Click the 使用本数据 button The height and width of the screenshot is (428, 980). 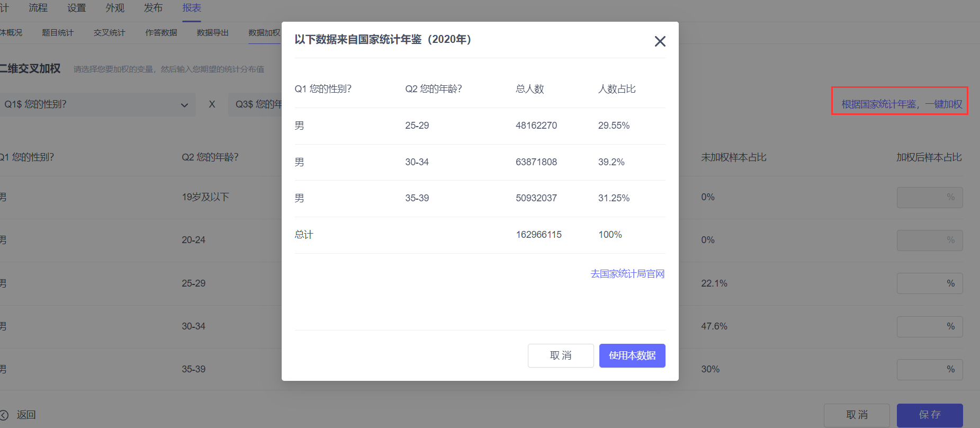(632, 355)
